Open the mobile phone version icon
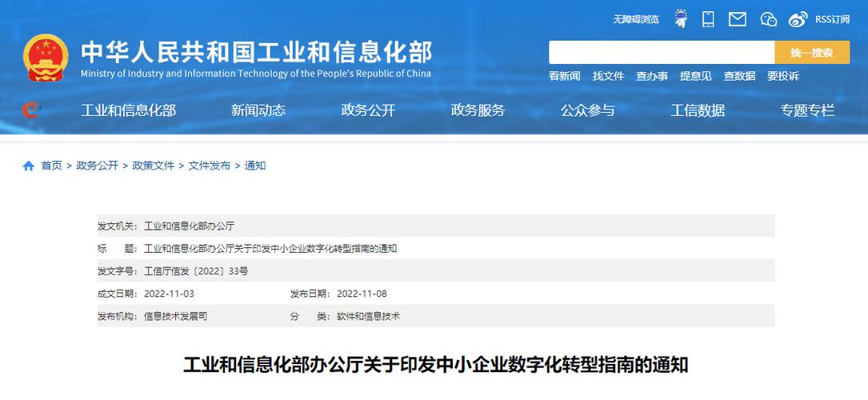 pos(708,19)
